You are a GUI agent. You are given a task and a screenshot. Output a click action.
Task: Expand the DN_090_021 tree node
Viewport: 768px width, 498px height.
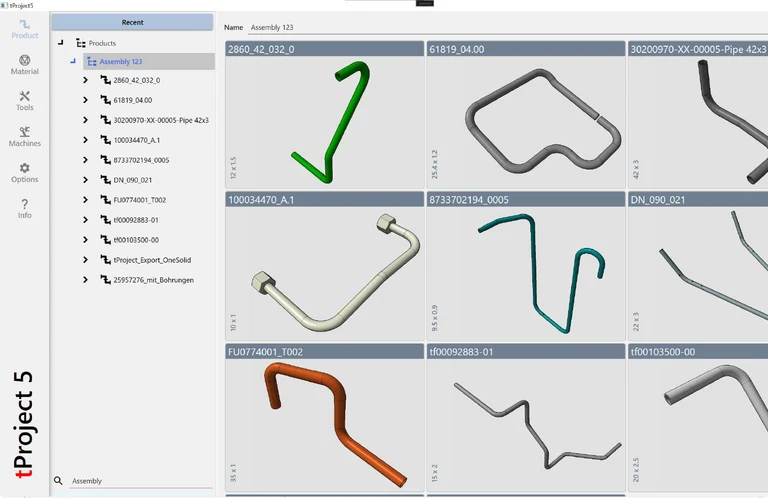click(x=86, y=180)
